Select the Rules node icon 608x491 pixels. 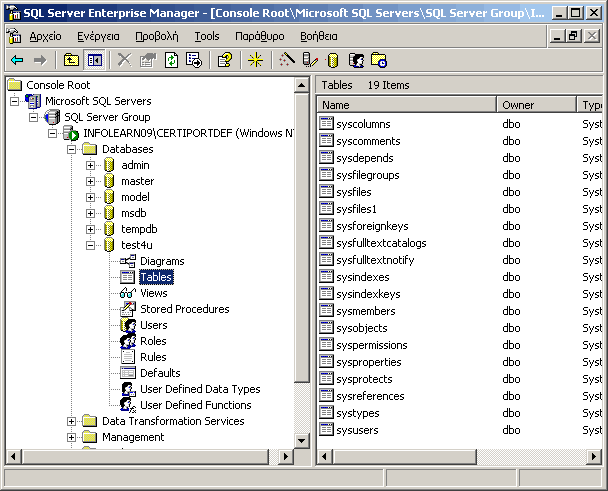click(128, 357)
